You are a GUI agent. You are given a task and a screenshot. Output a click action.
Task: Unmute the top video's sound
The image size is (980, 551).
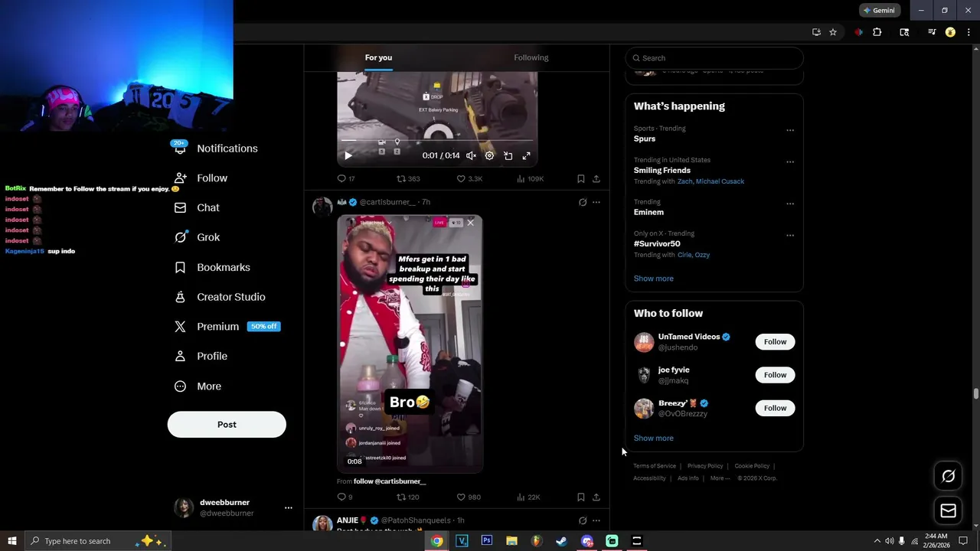pos(471,155)
